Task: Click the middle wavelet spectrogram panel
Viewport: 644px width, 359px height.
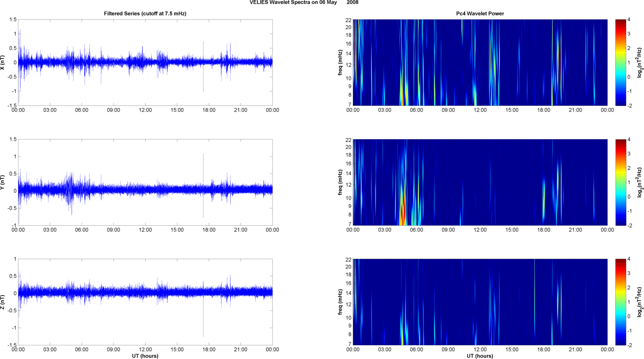Action: 480,182
